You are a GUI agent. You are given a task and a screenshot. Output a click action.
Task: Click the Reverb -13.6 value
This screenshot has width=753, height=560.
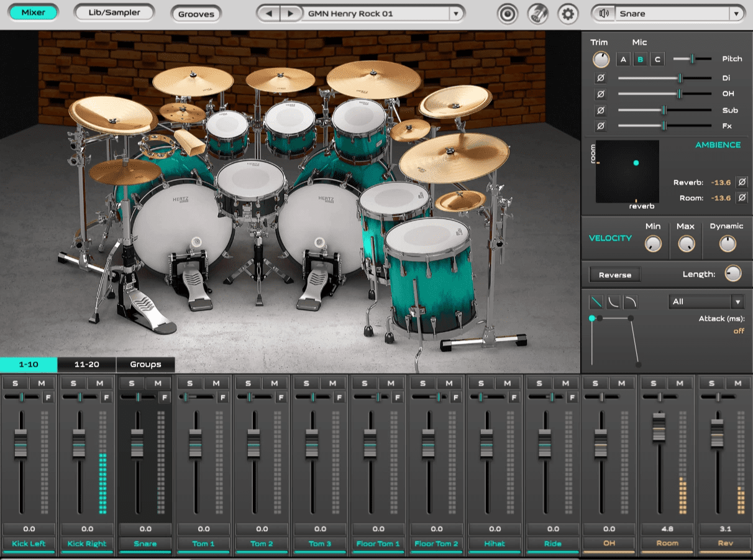pos(721,182)
